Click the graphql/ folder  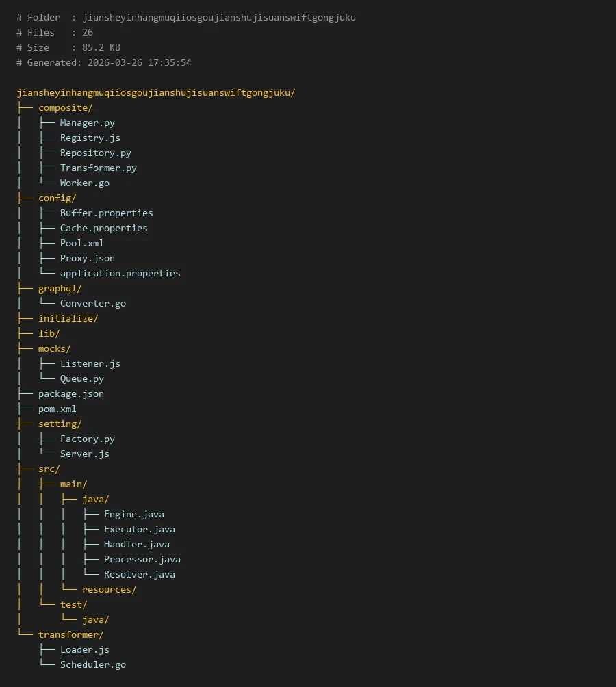pos(60,288)
